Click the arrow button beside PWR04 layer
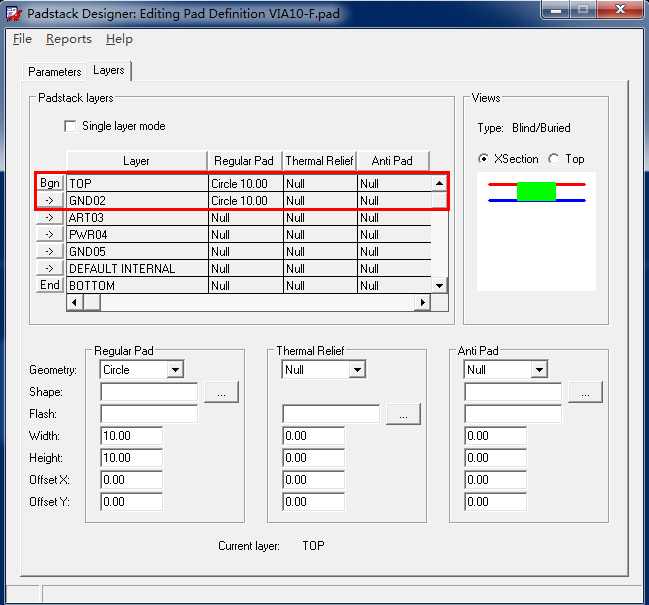The width and height of the screenshot is (649, 605). [x=50, y=234]
